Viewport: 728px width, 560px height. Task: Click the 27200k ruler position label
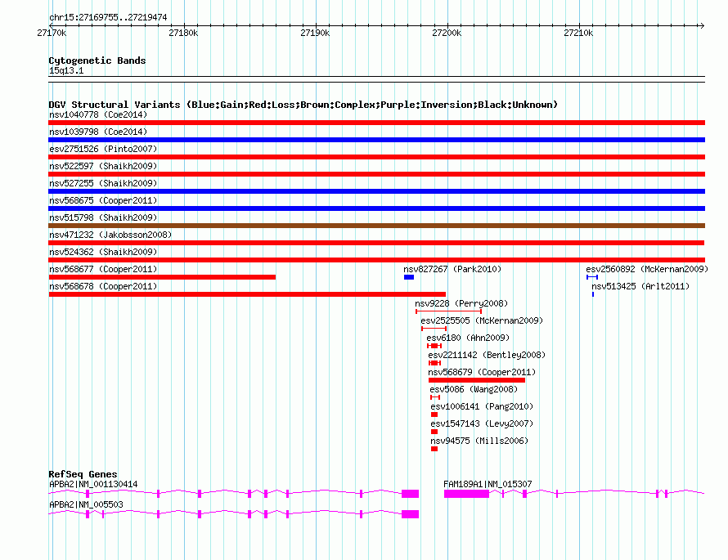coord(447,33)
